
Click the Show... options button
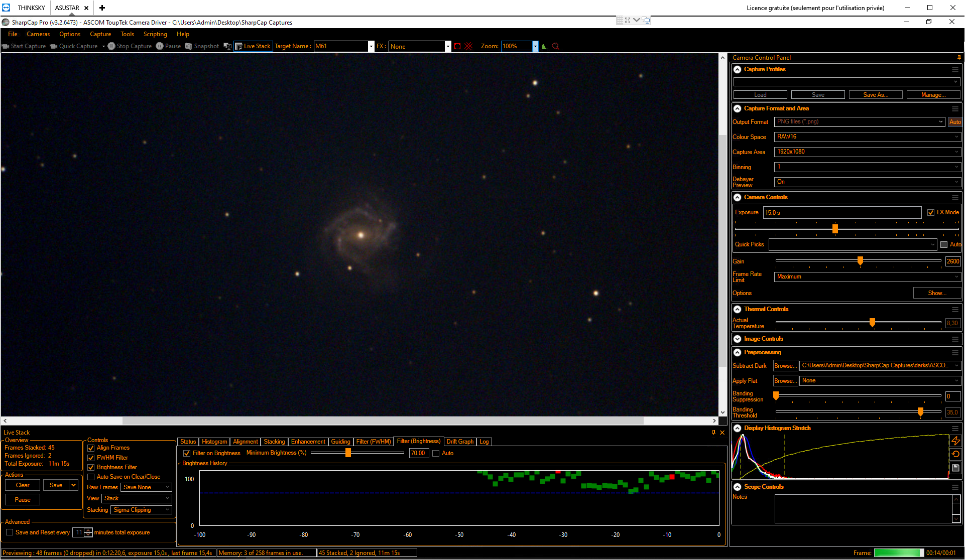[937, 294]
